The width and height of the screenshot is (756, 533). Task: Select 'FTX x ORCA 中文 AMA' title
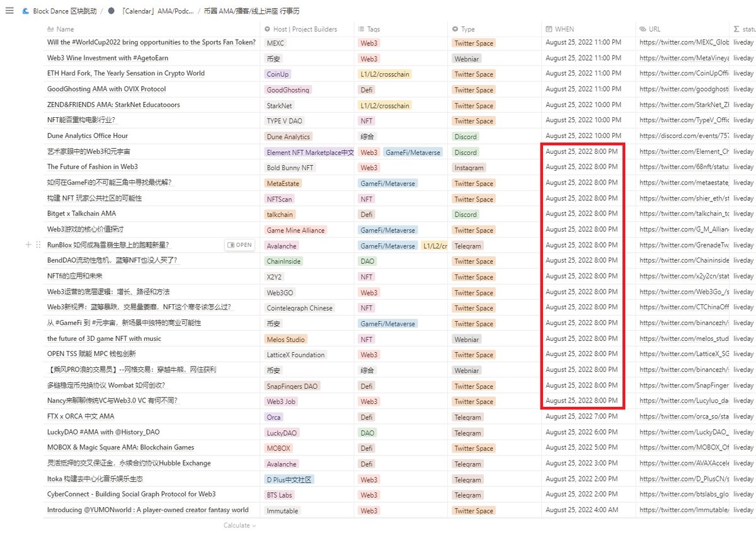coord(81,416)
